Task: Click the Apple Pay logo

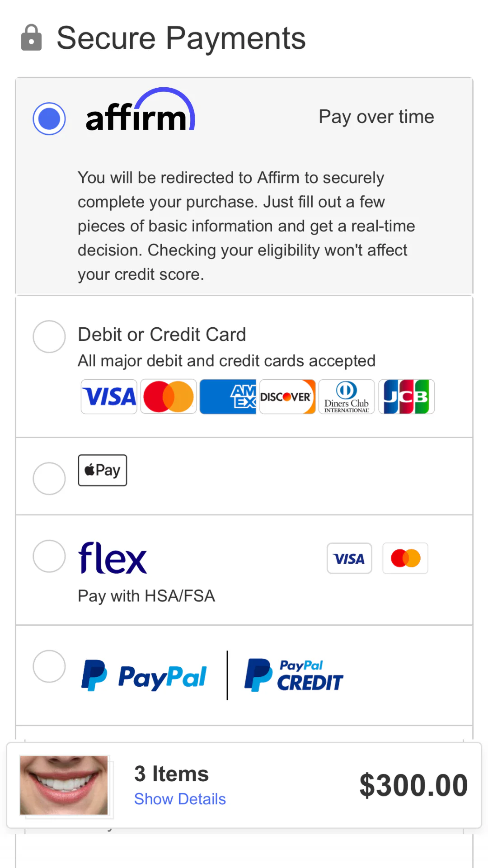Action: [103, 470]
